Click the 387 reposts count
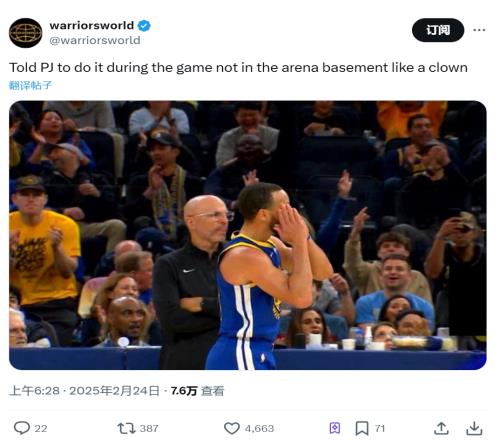Image resolution: width=500 pixels, height=440 pixels. (149, 428)
